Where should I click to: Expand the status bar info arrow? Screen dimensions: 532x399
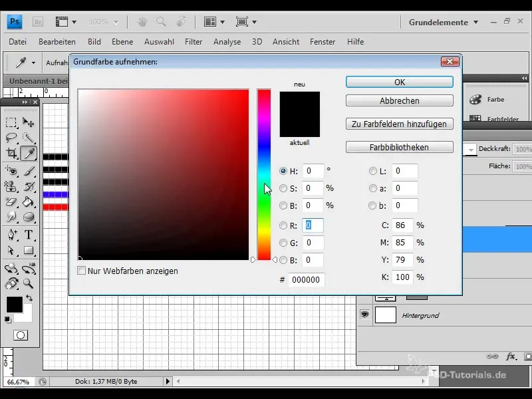[168, 381]
